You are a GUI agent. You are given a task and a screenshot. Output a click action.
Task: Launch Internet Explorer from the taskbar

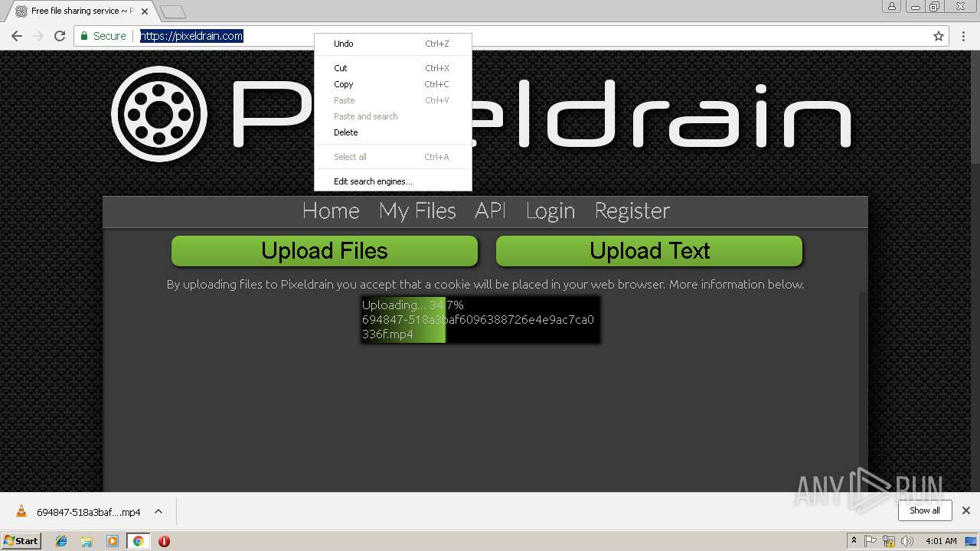(x=61, y=541)
